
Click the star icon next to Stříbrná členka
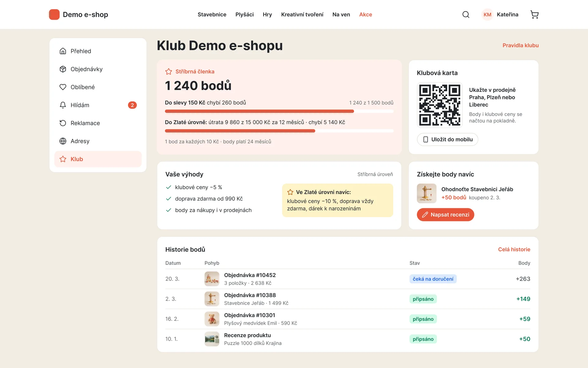168,71
